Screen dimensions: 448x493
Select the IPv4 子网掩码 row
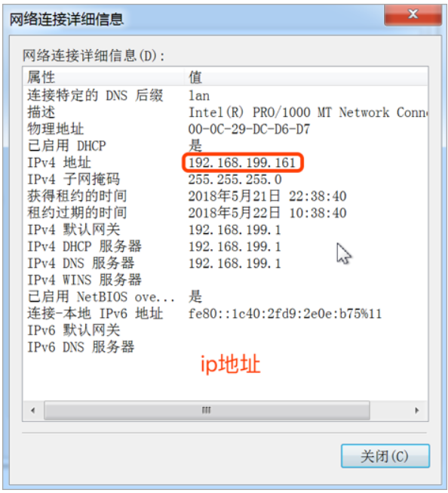point(226,179)
